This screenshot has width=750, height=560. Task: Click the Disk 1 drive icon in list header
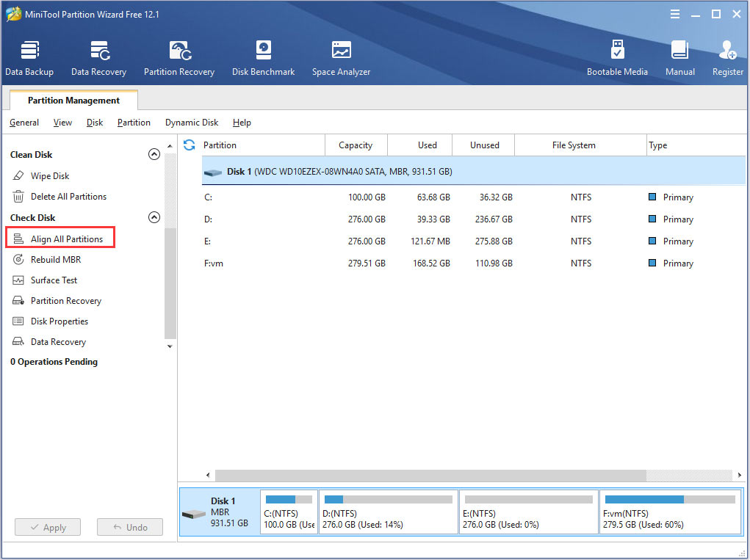pyautogui.click(x=213, y=172)
